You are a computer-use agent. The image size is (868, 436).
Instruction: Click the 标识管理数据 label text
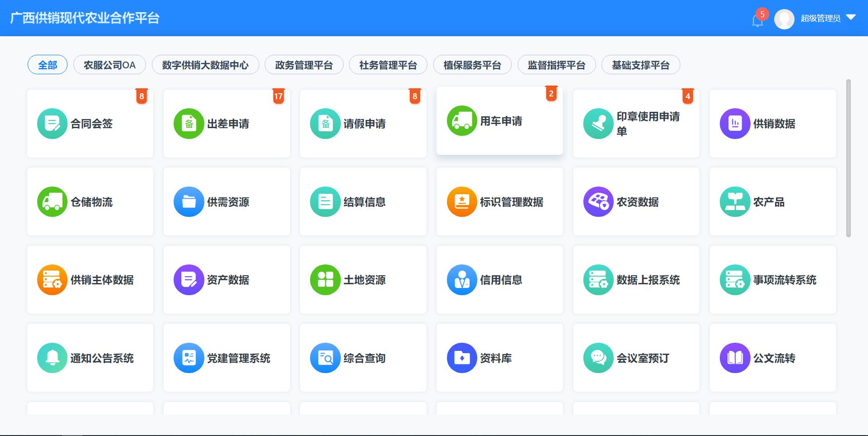(512, 202)
